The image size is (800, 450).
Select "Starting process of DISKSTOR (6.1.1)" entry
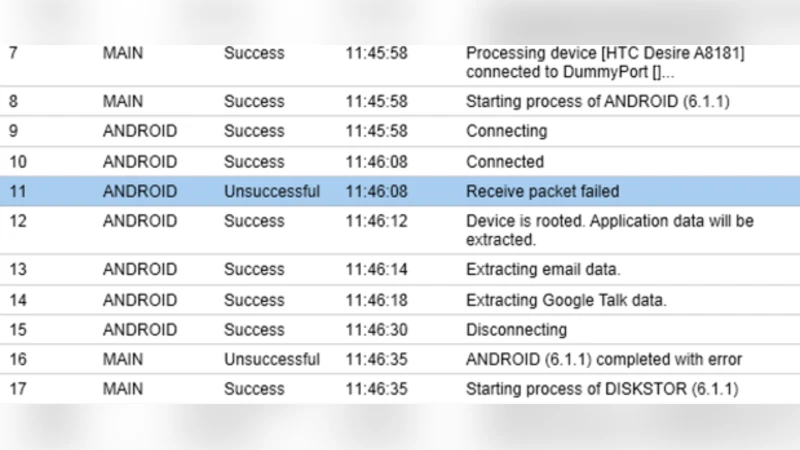(602, 389)
